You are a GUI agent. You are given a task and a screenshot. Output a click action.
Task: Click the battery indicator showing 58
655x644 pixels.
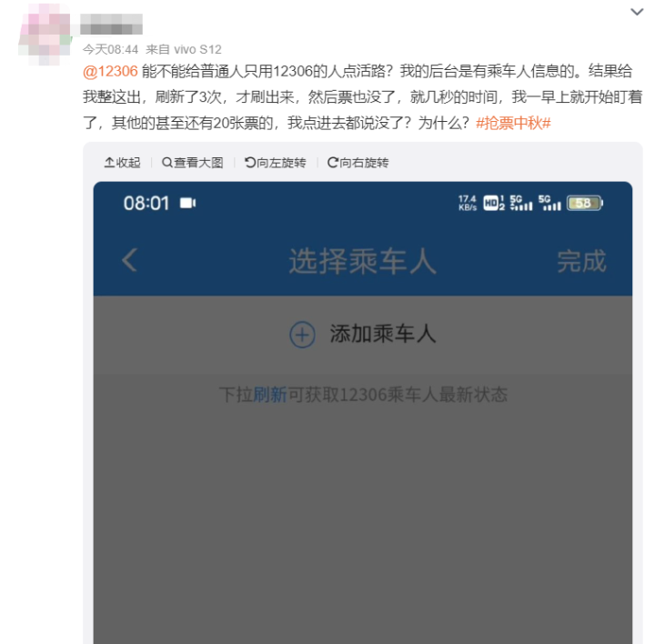pyautogui.click(x=584, y=203)
